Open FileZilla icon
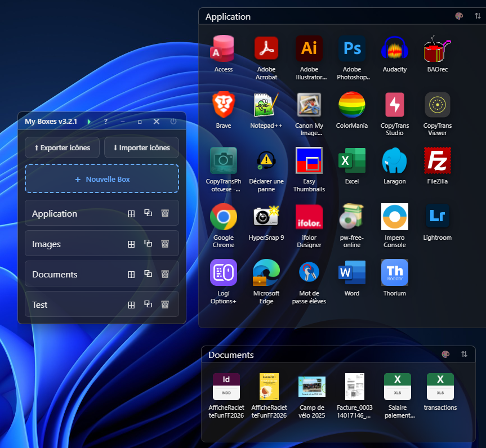Image resolution: width=486 pixels, height=448 pixels. [438, 160]
